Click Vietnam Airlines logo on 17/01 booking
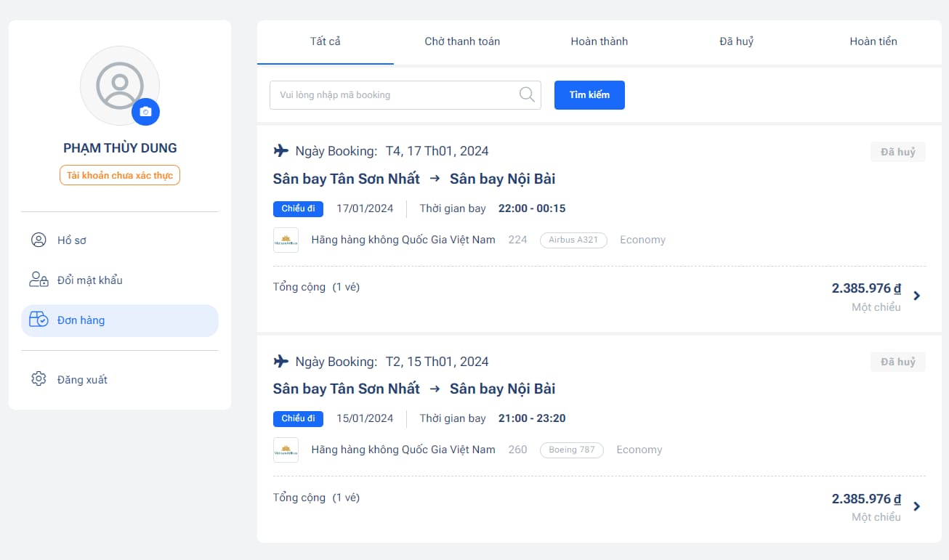The height and width of the screenshot is (560, 949). click(286, 240)
